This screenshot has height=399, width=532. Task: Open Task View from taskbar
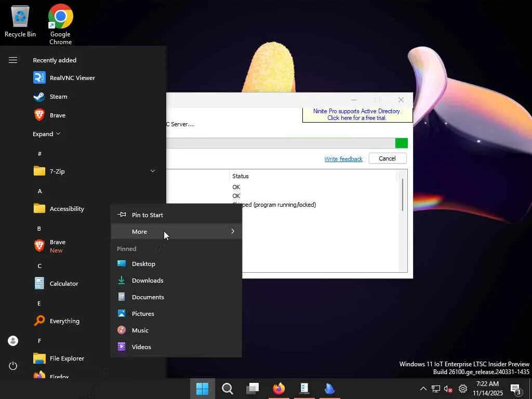pos(252,389)
